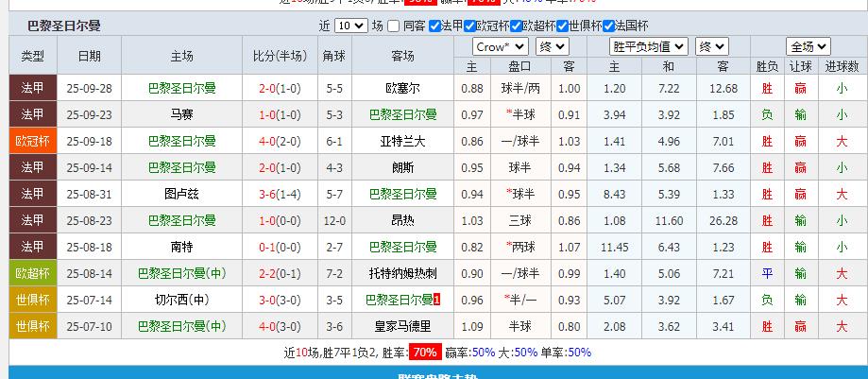This screenshot has height=379, width=868.
Task: Click the 托特纳姆热刺 team link
Action: (x=402, y=273)
